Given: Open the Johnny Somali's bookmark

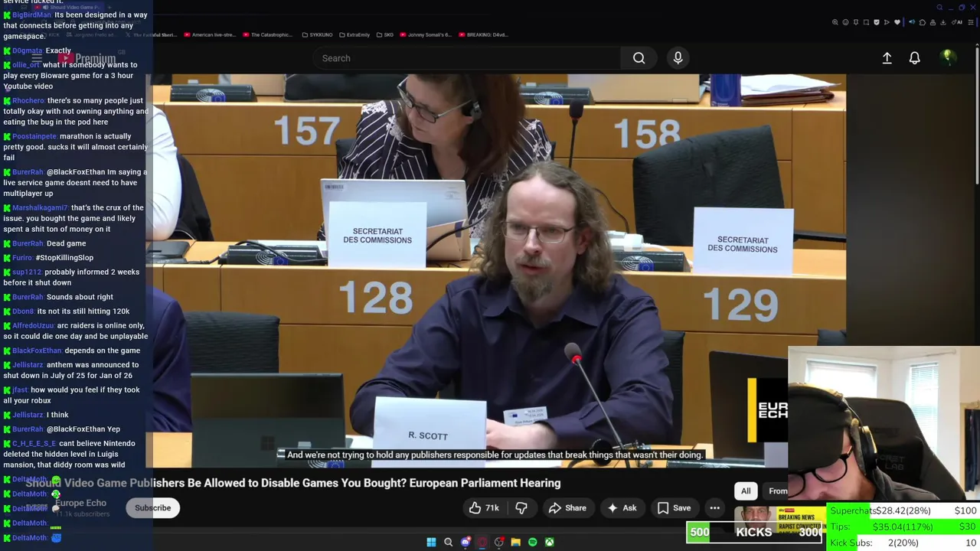Looking at the screenshot, I should click(426, 34).
